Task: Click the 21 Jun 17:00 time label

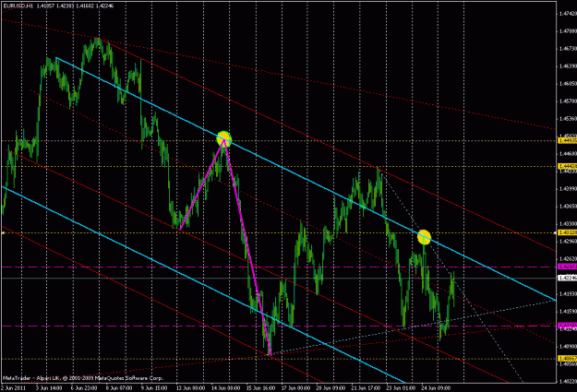Action: pos(366,388)
